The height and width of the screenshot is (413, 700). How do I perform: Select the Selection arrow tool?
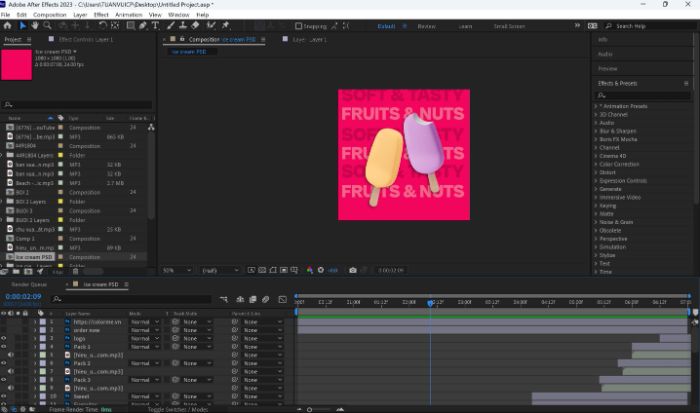pyautogui.click(x=22, y=26)
